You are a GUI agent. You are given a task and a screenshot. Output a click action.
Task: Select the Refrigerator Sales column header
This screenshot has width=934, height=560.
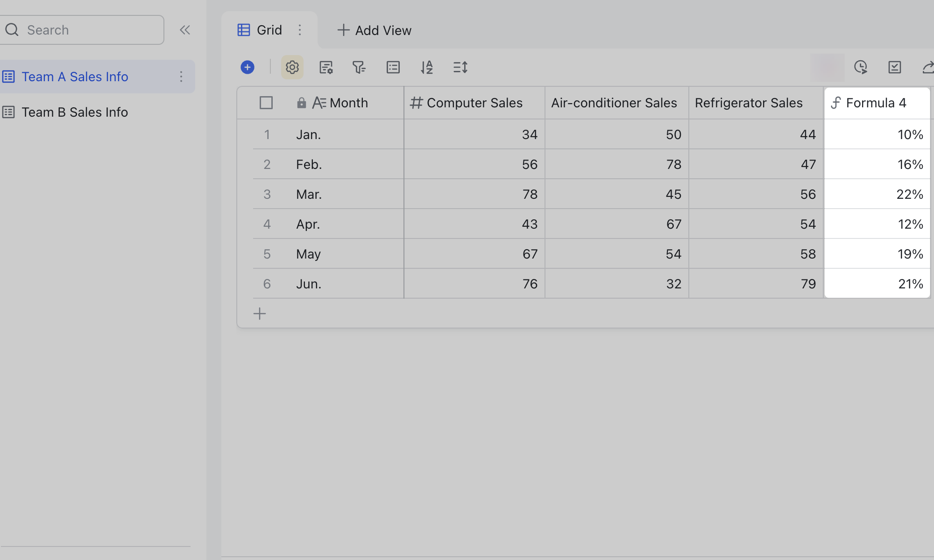756,103
